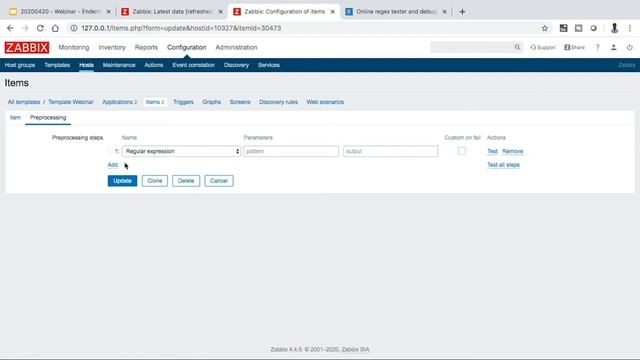Screen dimensions: 640x360
Task: Go to Discovery submenu
Action: coord(236,65)
